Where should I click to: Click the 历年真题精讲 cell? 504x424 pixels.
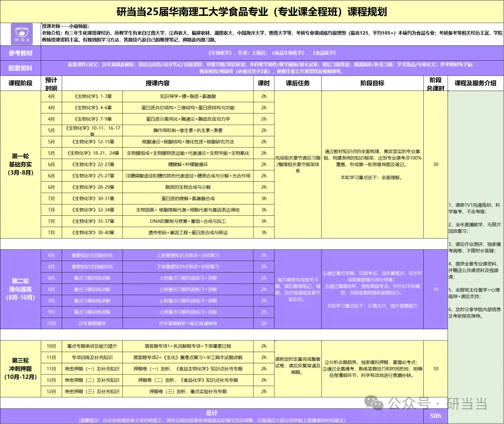click(x=92, y=323)
